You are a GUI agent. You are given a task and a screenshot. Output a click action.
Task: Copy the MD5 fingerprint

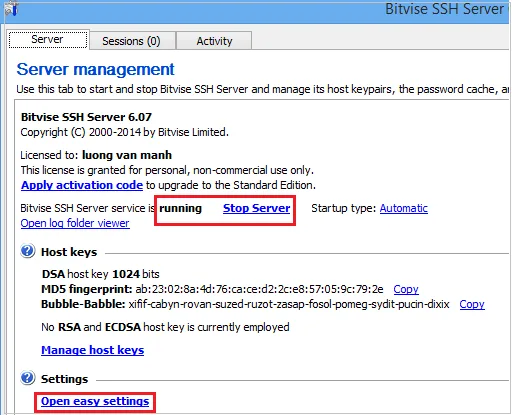pos(406,289)
